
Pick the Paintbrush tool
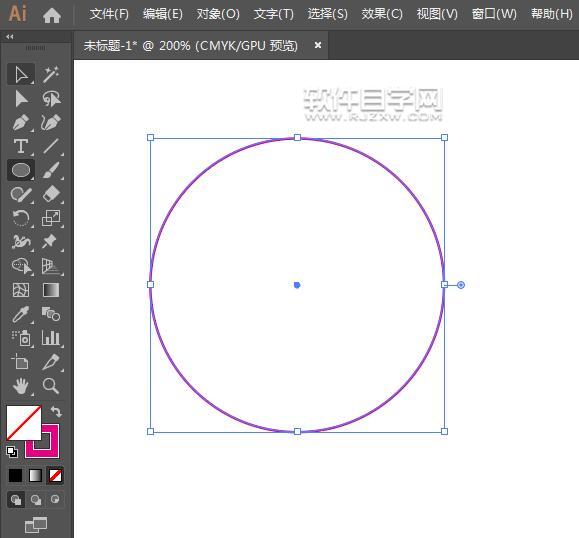51,170
